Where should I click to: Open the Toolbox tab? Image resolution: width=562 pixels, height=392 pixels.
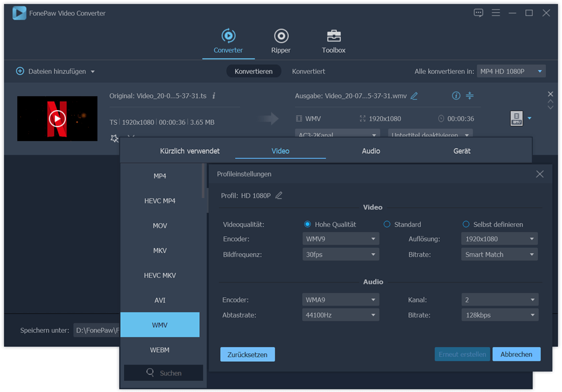pos(333,42)
